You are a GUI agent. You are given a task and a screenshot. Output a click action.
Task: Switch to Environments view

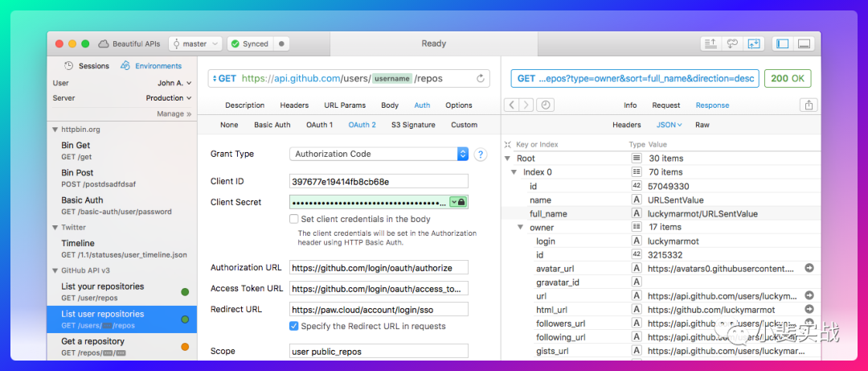click(x=151, y=65)
